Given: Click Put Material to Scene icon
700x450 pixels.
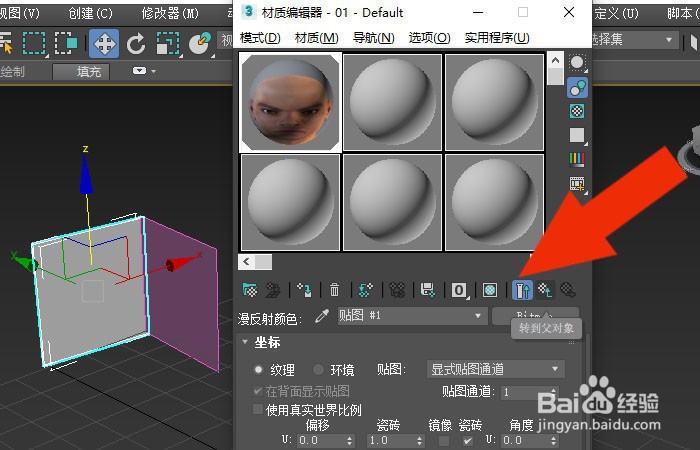Looking at the screenshot, I should [x=272, y=290].
